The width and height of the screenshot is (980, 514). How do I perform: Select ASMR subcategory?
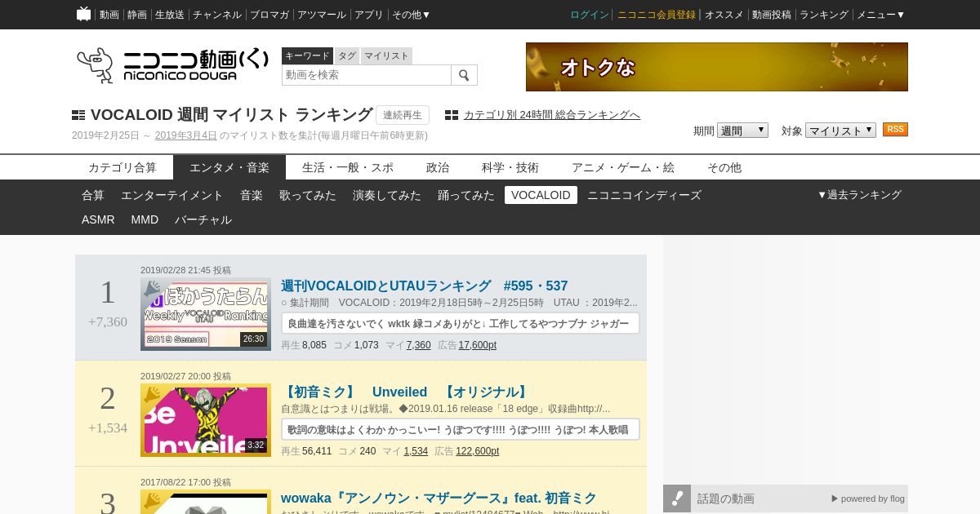(x=98, y=219)
